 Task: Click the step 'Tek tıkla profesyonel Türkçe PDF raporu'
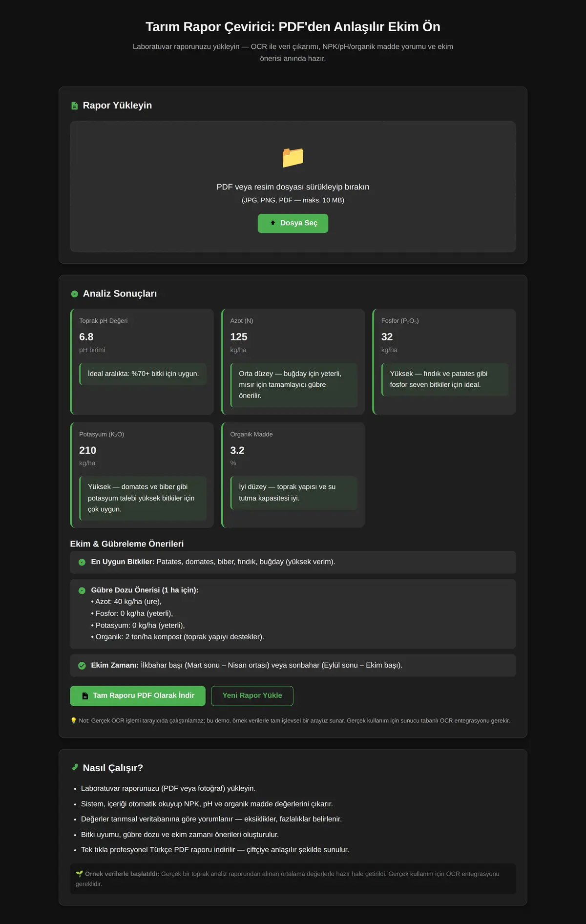[x=215, y=850]
